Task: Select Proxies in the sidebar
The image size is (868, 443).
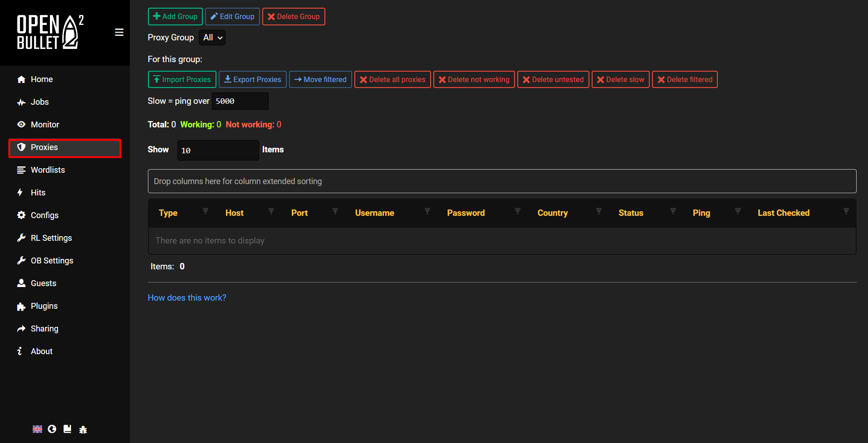Action: pyautogui.click(x=65, y=147)
